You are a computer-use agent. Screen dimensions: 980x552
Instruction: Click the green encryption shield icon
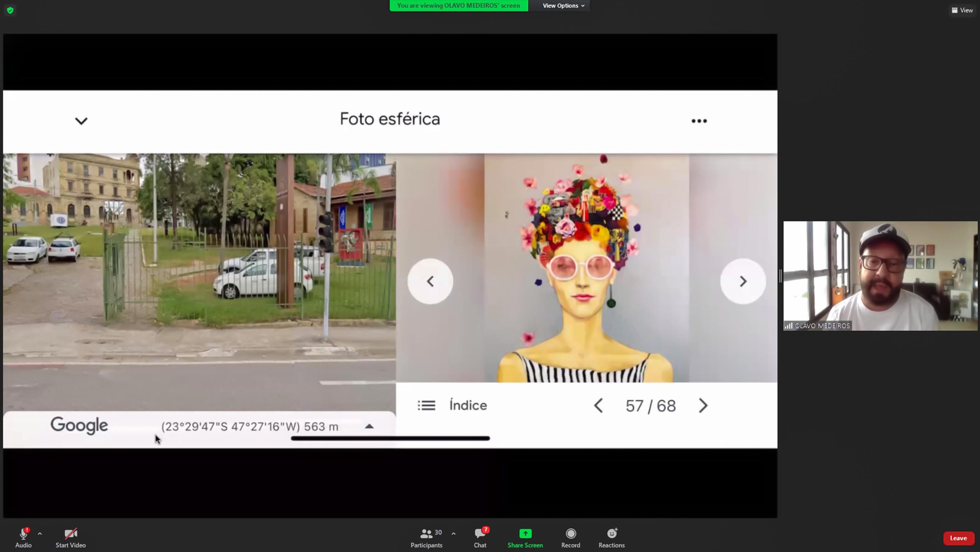point(10,10)
